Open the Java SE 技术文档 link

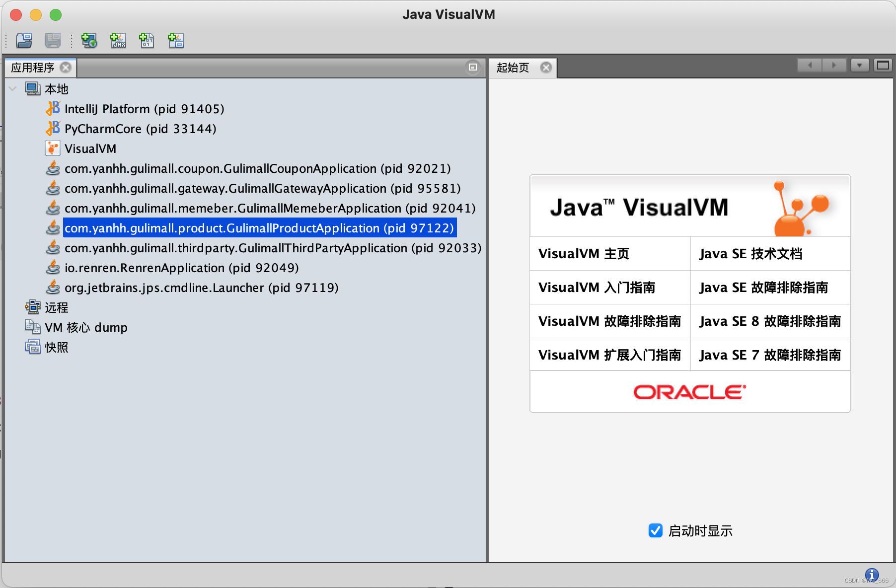[750, 254]
